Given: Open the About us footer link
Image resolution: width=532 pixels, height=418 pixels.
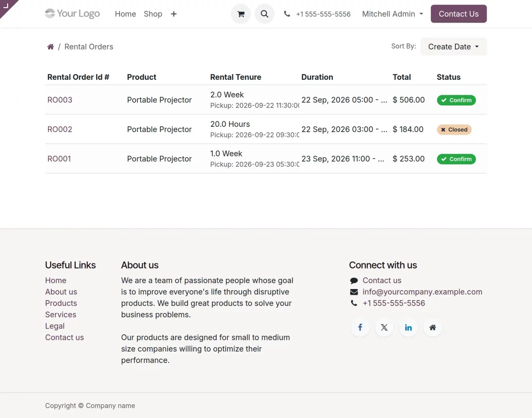Looking at the screenshot, I should pyautogui.click(x=61, y=292).
